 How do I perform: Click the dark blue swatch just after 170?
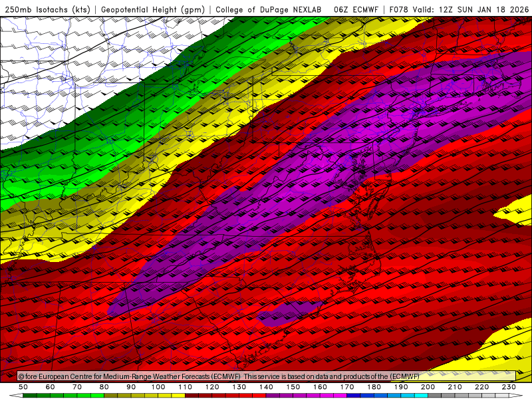354,396
